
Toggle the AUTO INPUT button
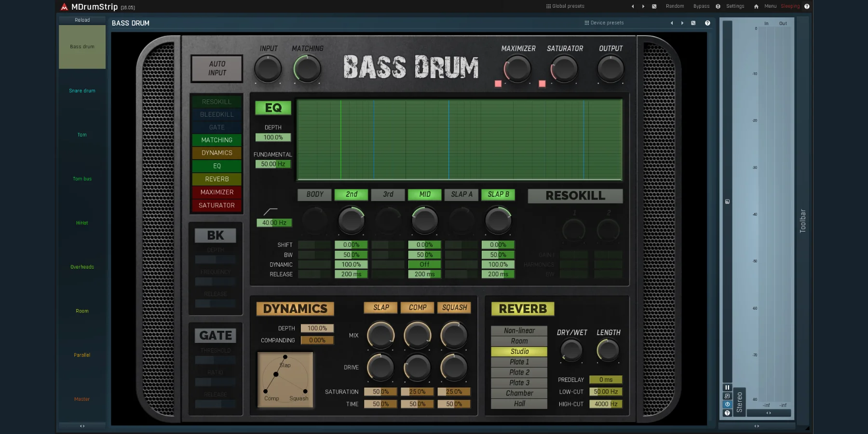217,68
